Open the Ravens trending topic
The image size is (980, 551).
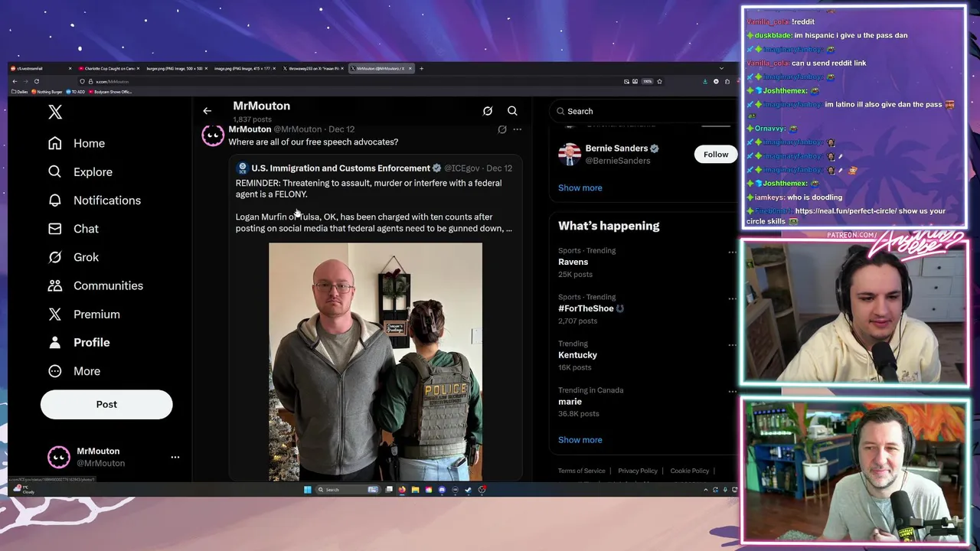point(573,262)
